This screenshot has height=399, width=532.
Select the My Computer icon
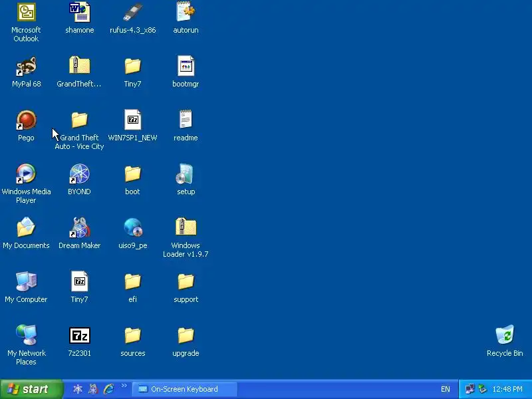click(26, 281)
